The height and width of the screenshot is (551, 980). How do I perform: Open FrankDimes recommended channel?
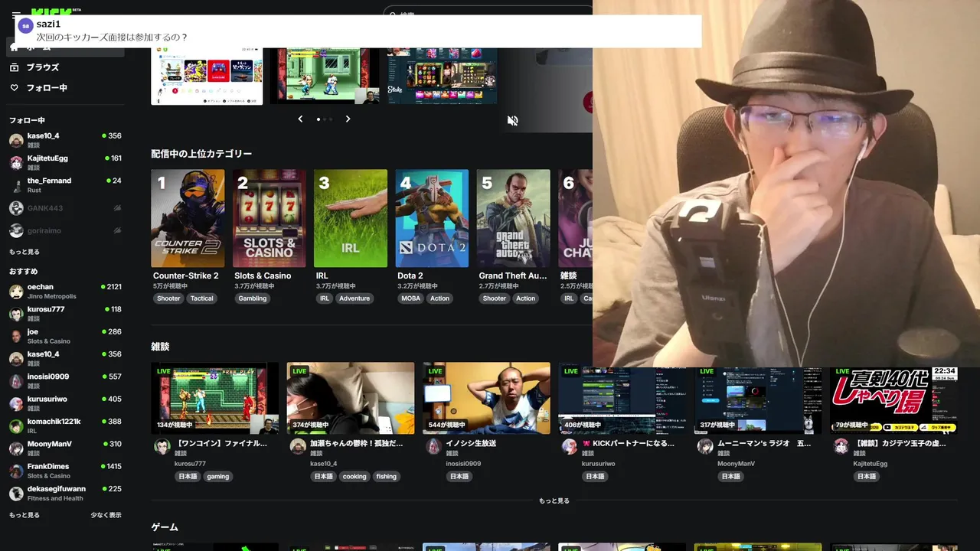click(x=64, y=471)
